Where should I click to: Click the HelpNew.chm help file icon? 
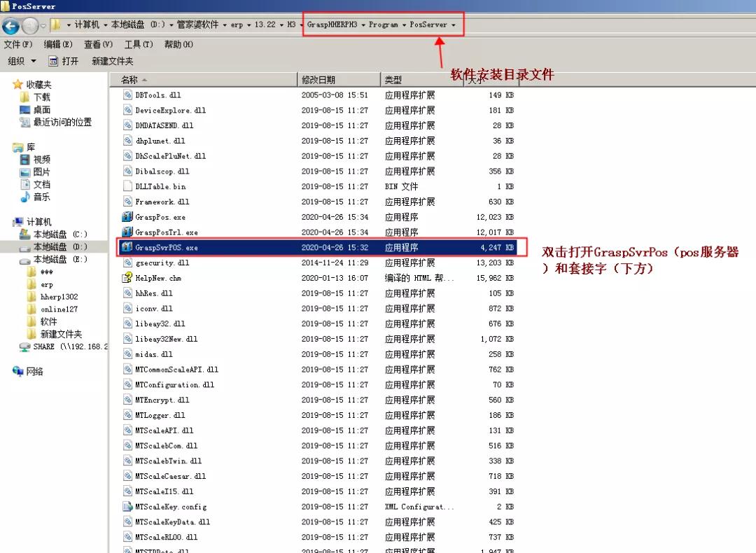[127, 278]
